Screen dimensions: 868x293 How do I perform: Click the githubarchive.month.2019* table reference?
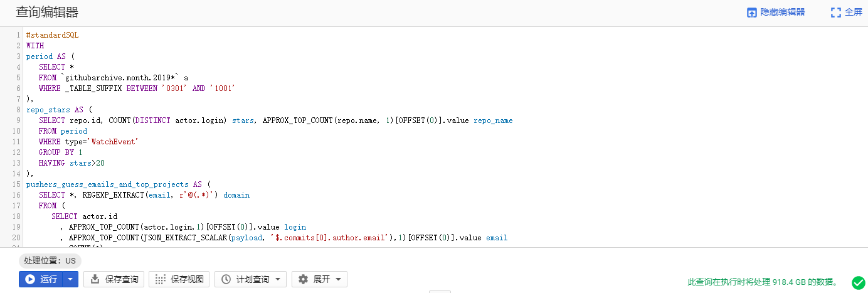[120, 78]
